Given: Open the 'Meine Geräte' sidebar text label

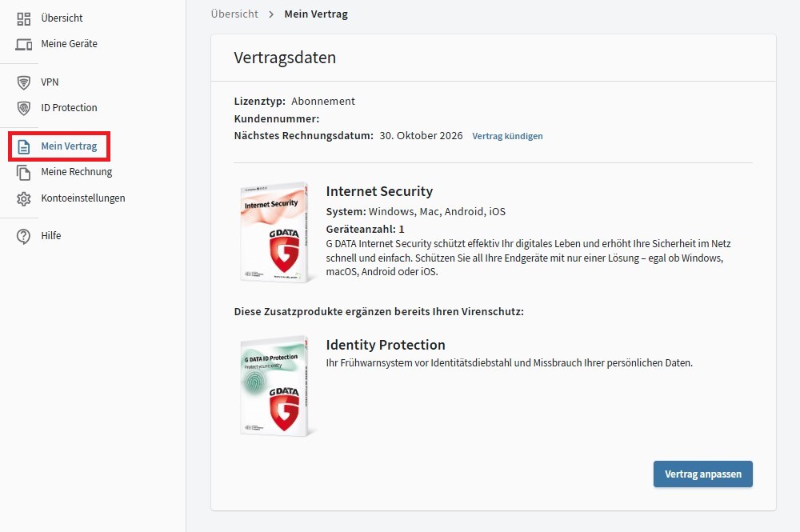Looking at the screenshot, I should (69, 44).
